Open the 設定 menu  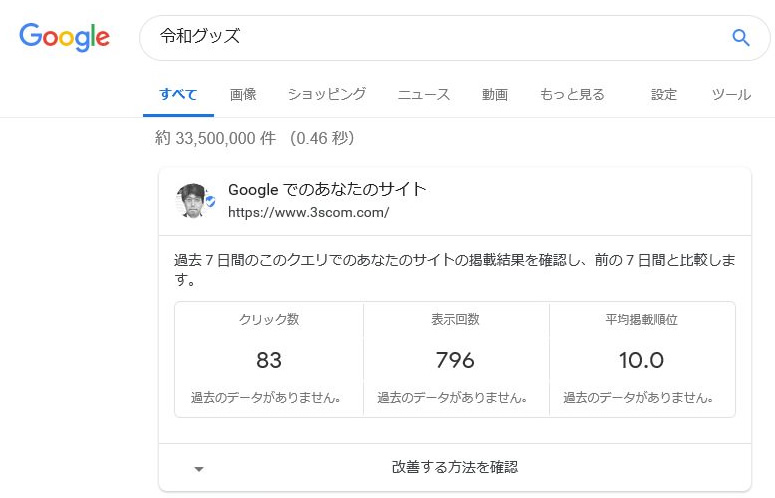pos(664,95)
